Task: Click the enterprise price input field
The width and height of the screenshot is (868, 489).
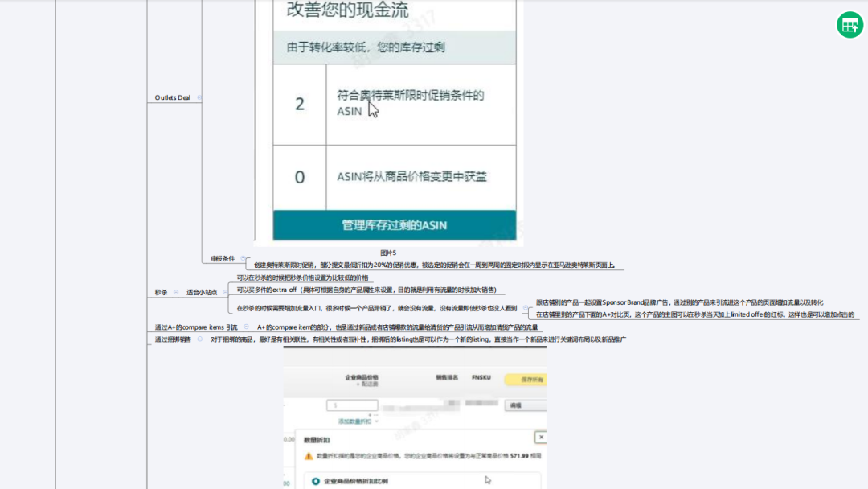Action: pos(352,405)
